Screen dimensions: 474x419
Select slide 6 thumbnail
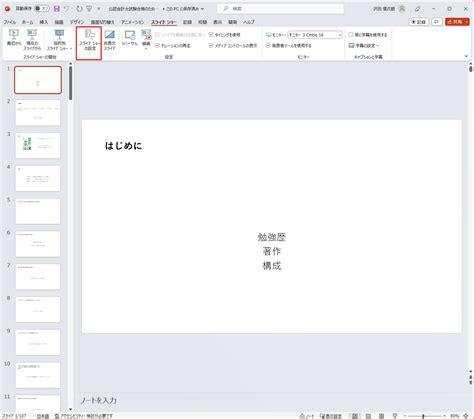coord(38,244)
